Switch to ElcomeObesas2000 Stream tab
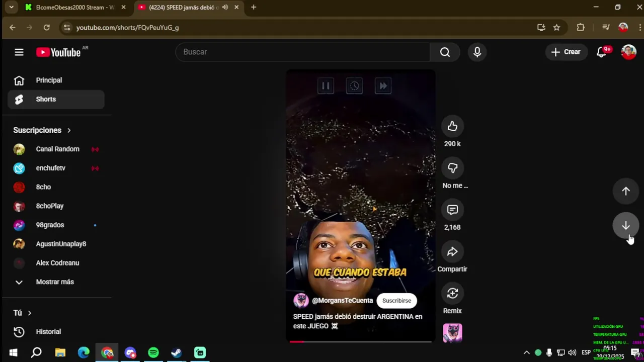 click(74, 8)
